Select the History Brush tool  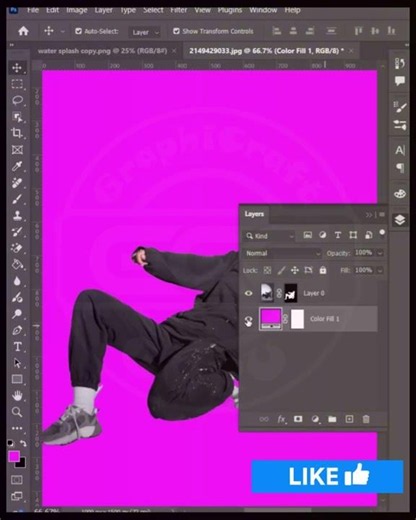(17, 232)
